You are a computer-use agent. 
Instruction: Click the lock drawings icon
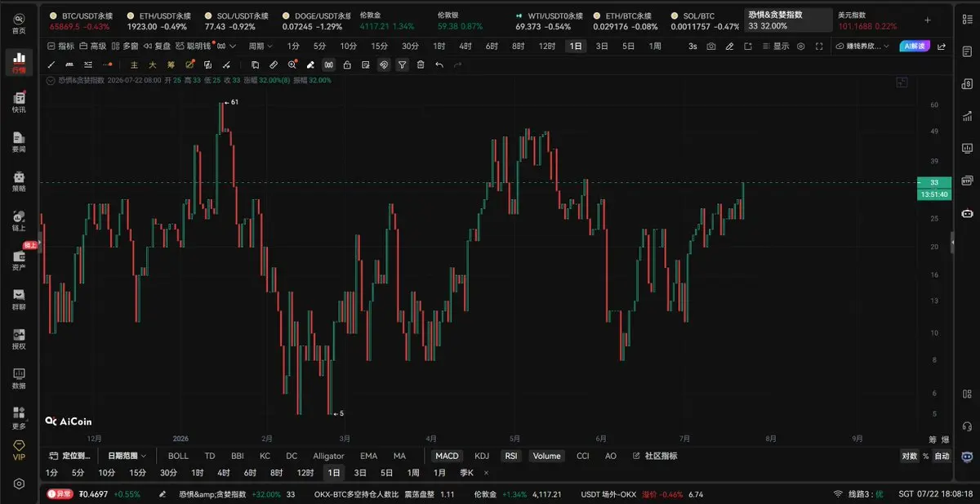tap(347, 65)
